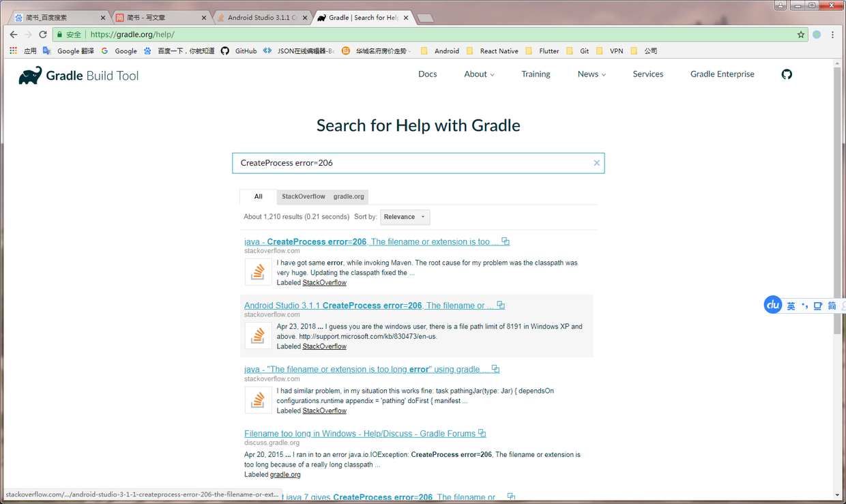The height and width of the screenshot is (504, 846).
Task: Open Android Studio 3.1.1 CreateProcess result link
Action: [369, 306]
